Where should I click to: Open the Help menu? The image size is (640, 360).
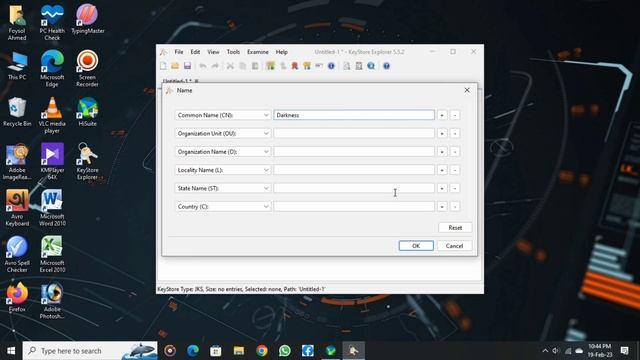(x=282, y=52)
